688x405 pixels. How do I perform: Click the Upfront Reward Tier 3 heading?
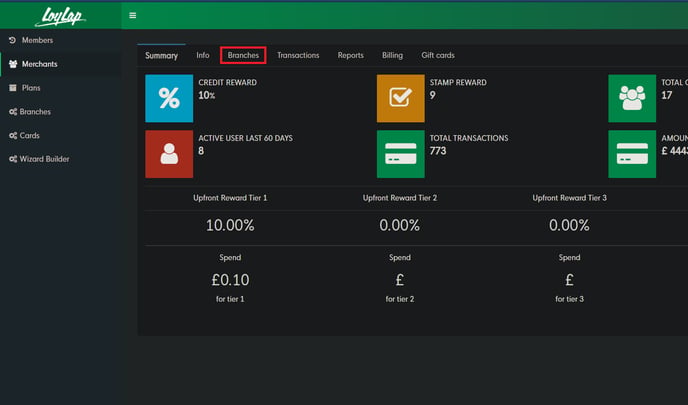coord(570,198)
